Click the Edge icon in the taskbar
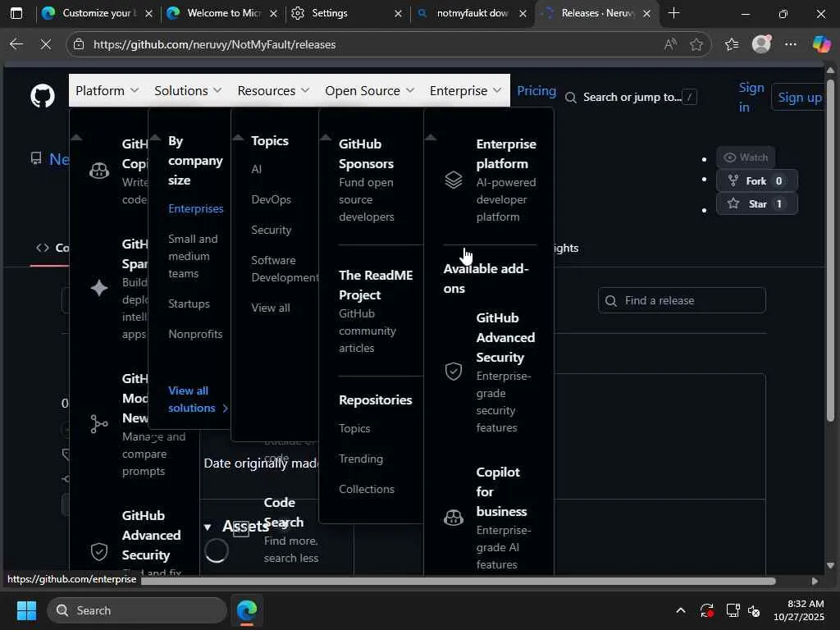840x630 pixels. tap(247, 610)
